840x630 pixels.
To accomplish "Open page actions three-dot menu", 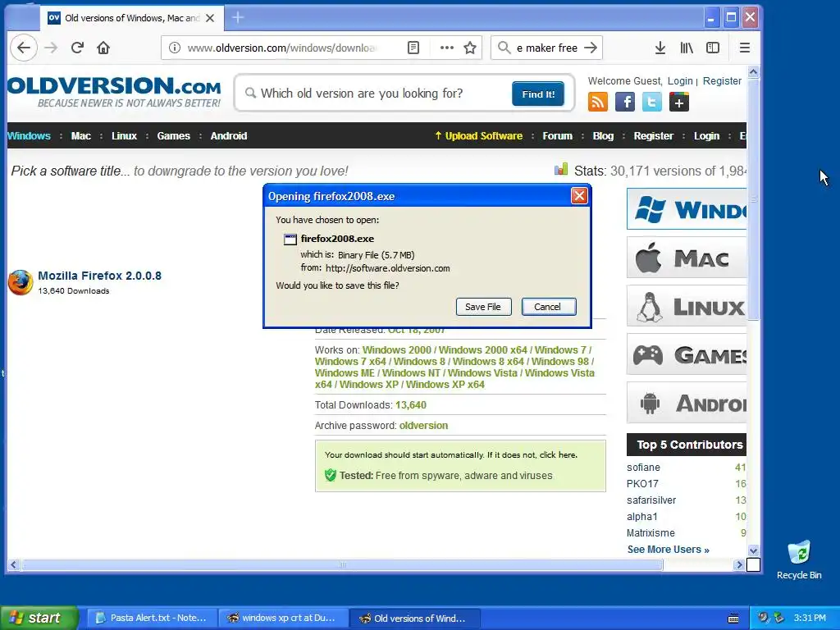I will (447, 48).
